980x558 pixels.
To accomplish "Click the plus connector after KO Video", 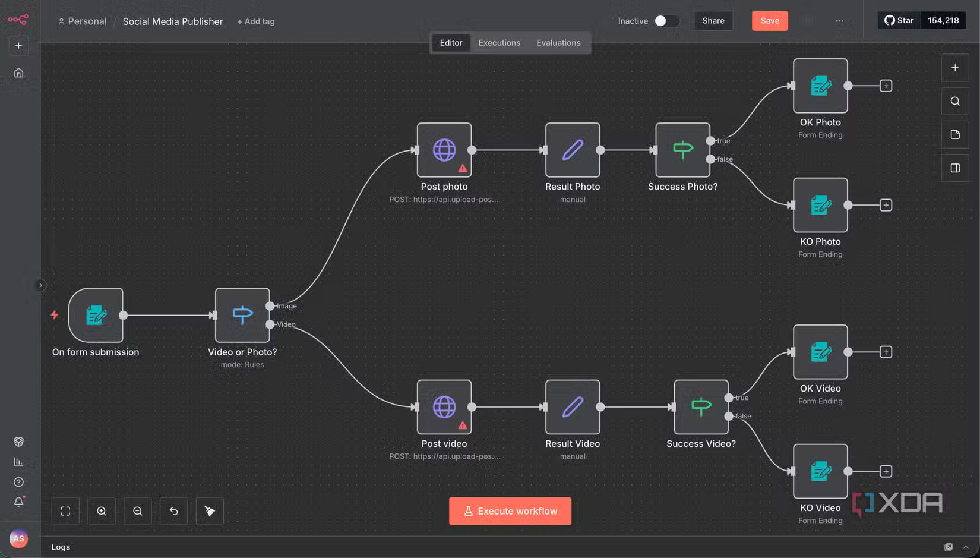I will click(x=886, y=471).
